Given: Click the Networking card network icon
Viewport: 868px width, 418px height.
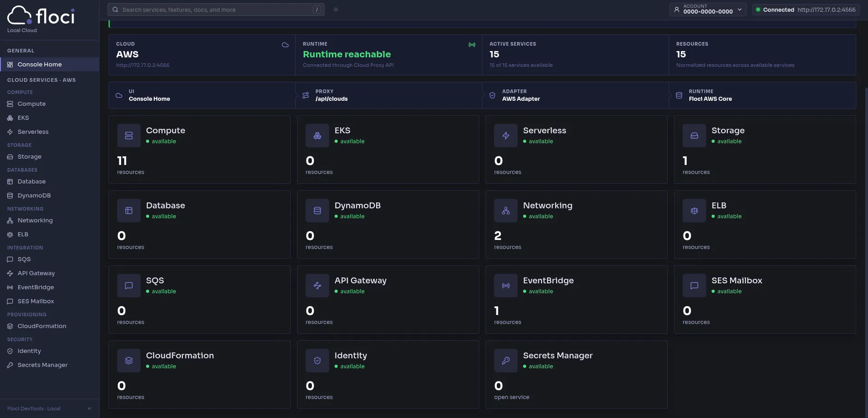Looking at the screenshot, I should coord(506,211).
